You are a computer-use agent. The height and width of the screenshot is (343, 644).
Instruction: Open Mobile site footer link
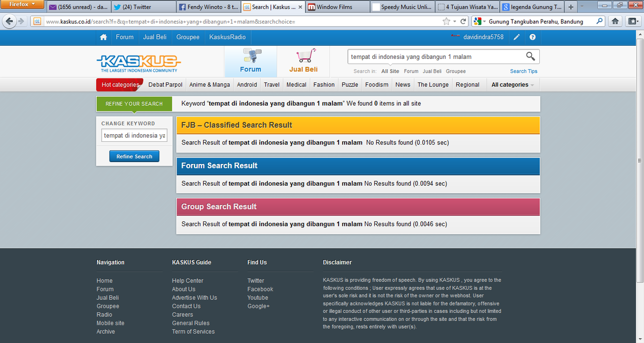(110, 323)
